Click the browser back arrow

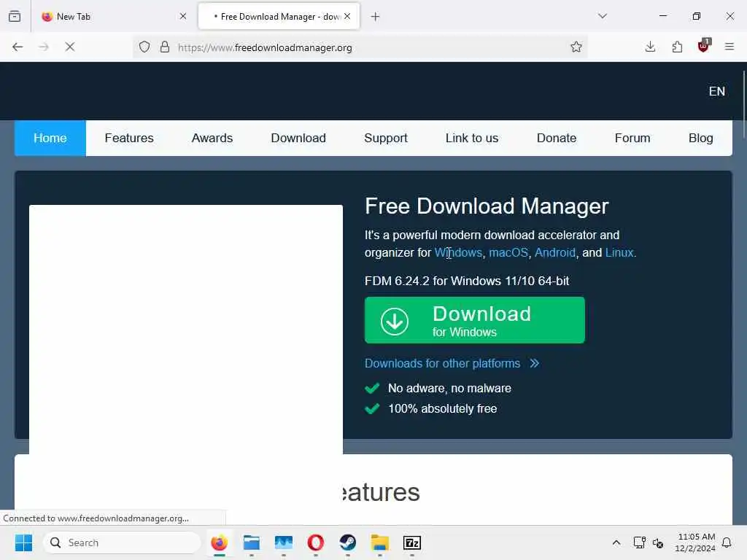(18, 47)
